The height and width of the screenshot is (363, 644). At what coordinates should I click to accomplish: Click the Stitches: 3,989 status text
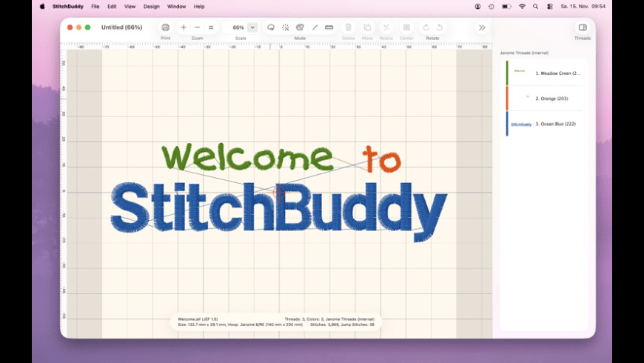pos(342,324)
